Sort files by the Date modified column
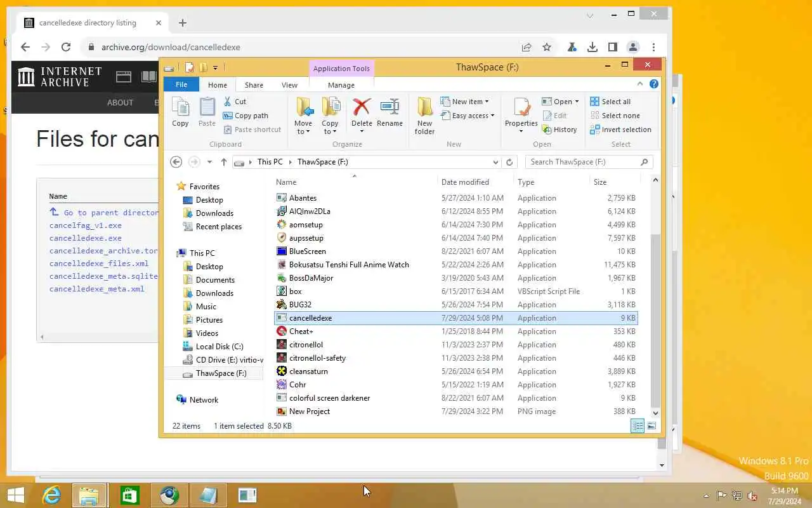The height and width of the screenshot is (508, 812). coord(465,182)
